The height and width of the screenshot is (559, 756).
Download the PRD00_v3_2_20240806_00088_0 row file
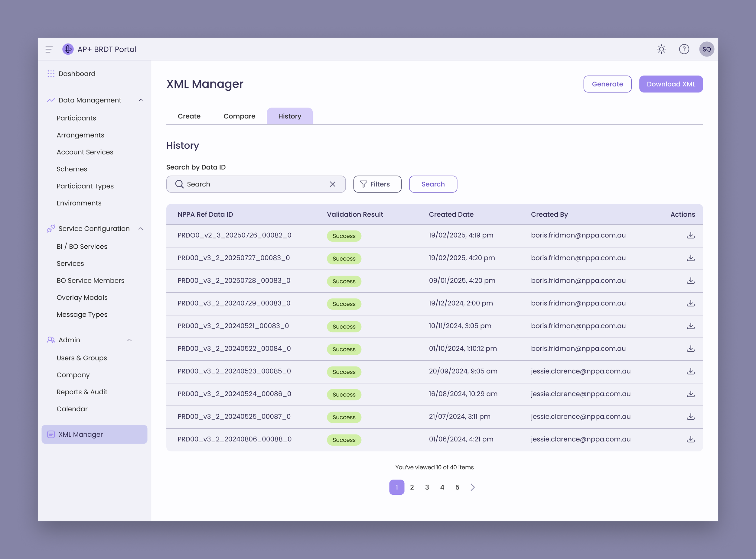[690, 440]
